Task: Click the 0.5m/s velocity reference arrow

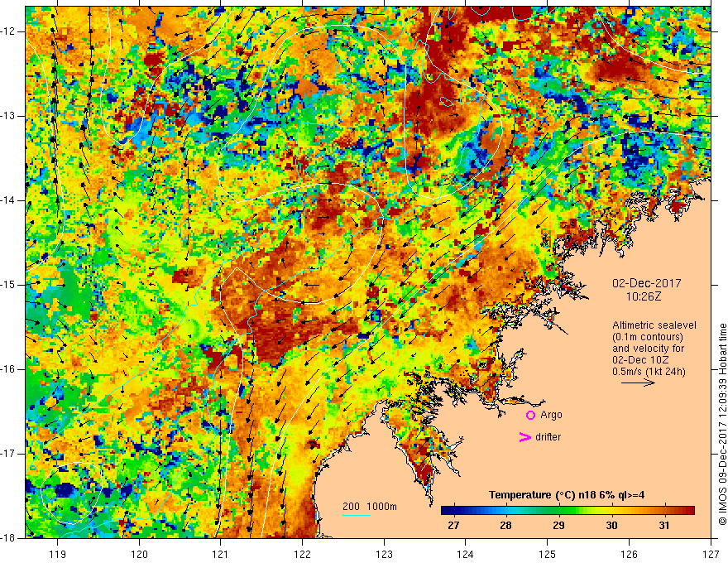Action: tap(638, 383)
